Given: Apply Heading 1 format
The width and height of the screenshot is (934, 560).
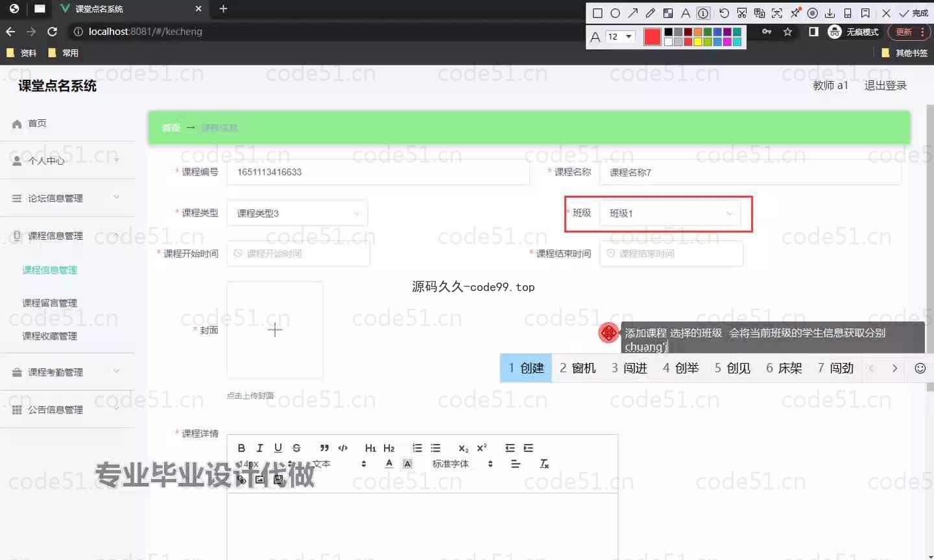Looking at the screenshot, I should (x=370, y=448).
